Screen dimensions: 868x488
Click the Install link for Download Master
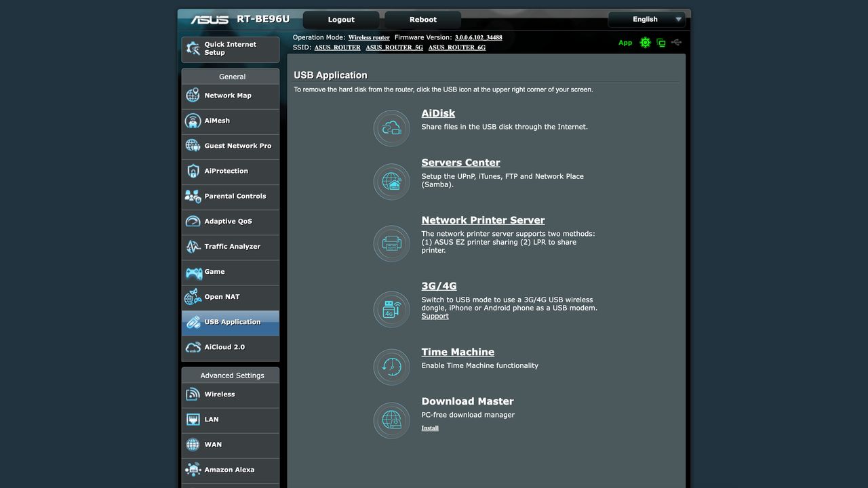click(430, 428)
